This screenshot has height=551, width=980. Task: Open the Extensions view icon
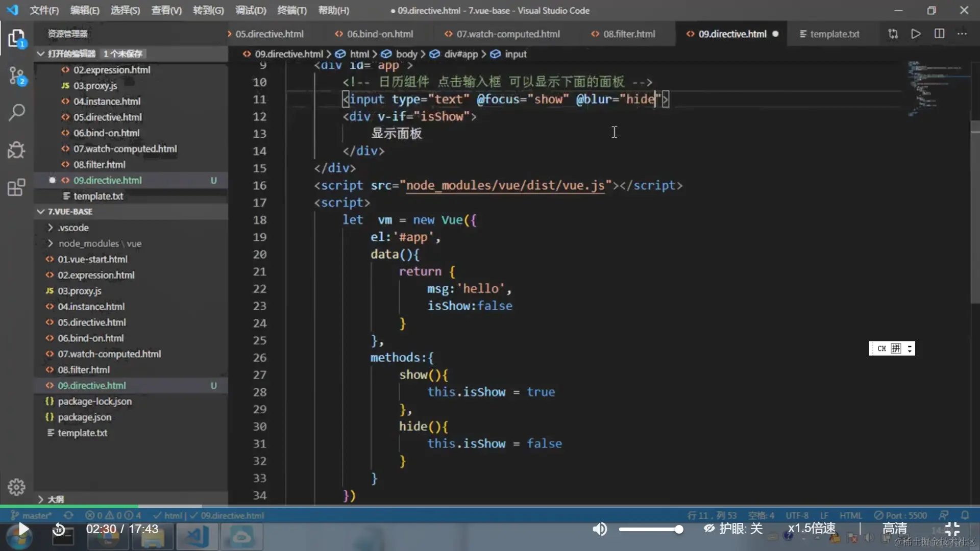(x=16, y=187)
